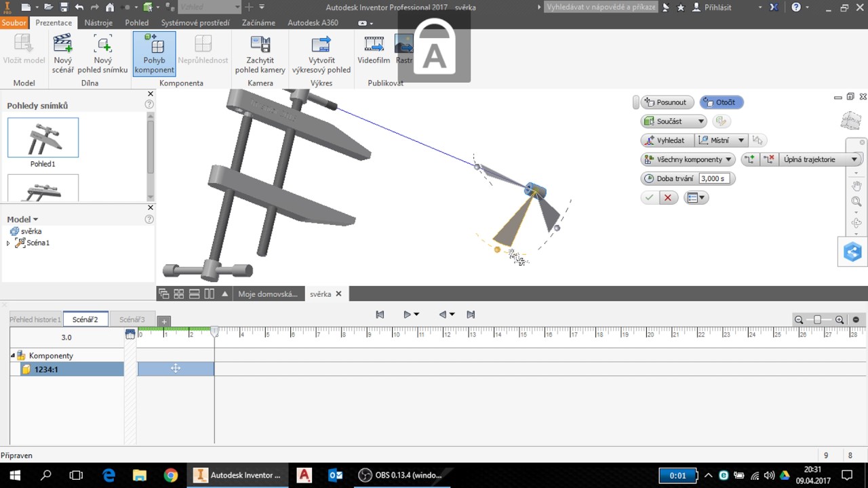Zoom in the timeline with plus magnifier
The image size is (868, 488).
(x=840, y=320)
